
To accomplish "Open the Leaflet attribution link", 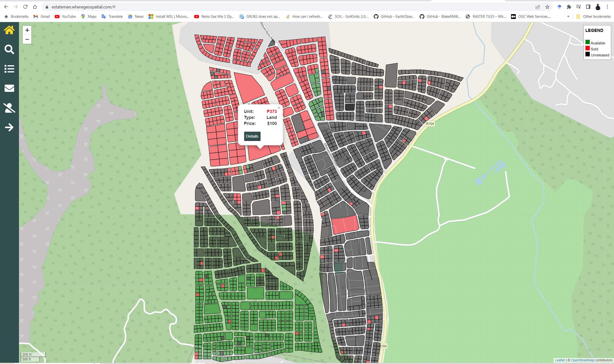I will pos(560,360).
